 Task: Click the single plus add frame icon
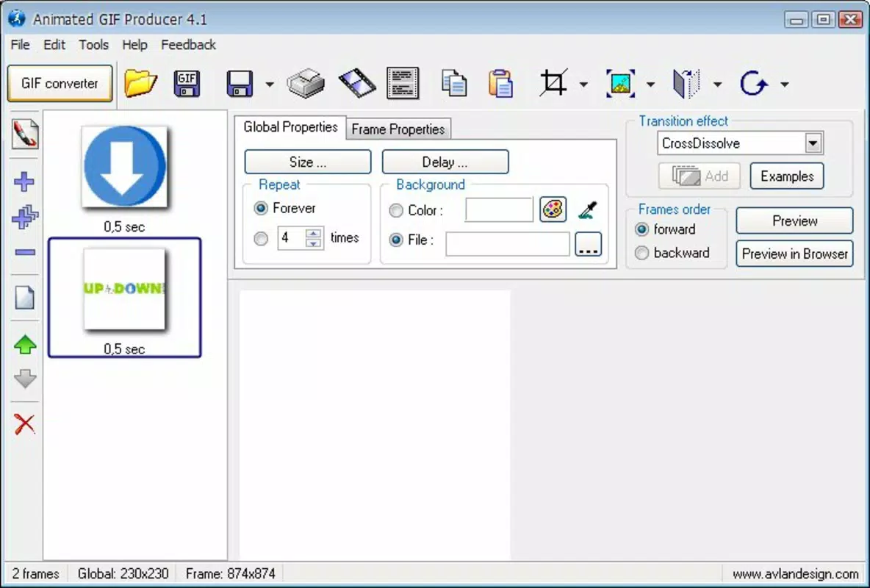click(x=24, y=182)
